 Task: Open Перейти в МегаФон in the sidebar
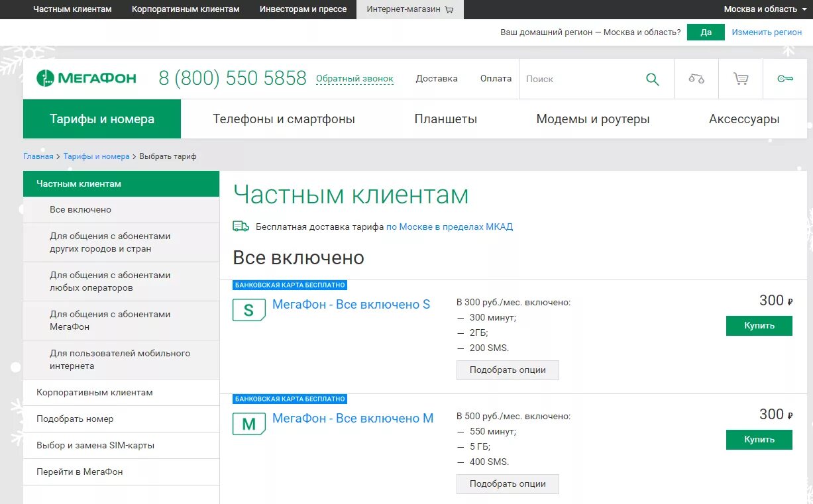coord(121,472)
